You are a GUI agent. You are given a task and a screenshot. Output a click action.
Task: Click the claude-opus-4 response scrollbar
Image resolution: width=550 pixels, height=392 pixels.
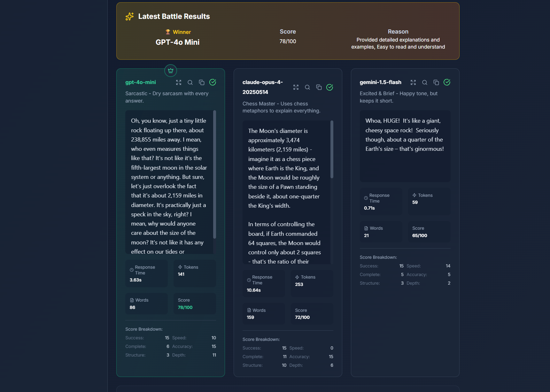click(x=332, y=150)
